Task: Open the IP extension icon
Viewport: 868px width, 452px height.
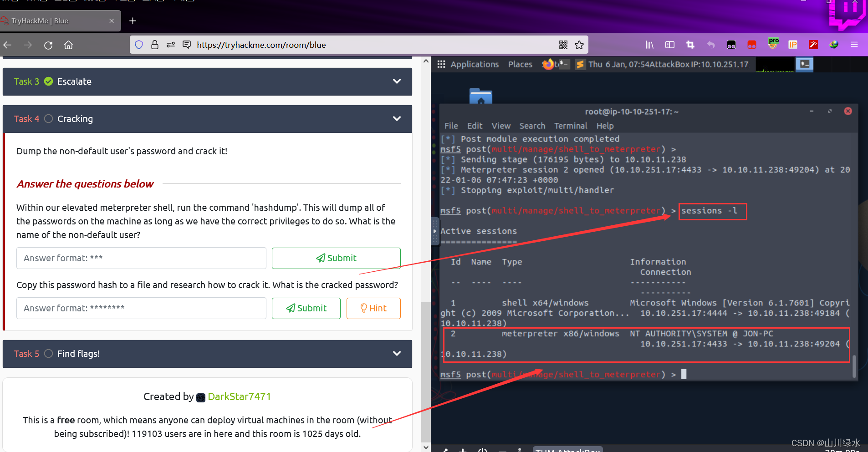Action: pyautogui.click(x=793, y=45)
